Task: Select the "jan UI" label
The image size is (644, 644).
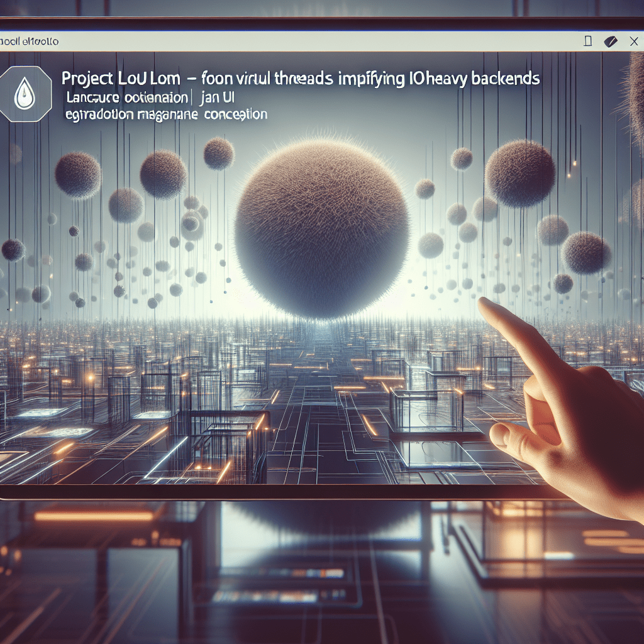Action: click(217, 99)
